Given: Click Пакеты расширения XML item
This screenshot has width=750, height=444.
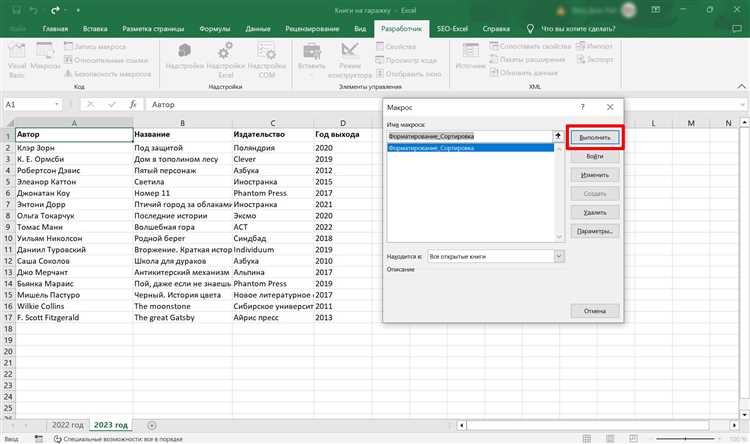Looking at the screenshot, I should pos(528,59).
